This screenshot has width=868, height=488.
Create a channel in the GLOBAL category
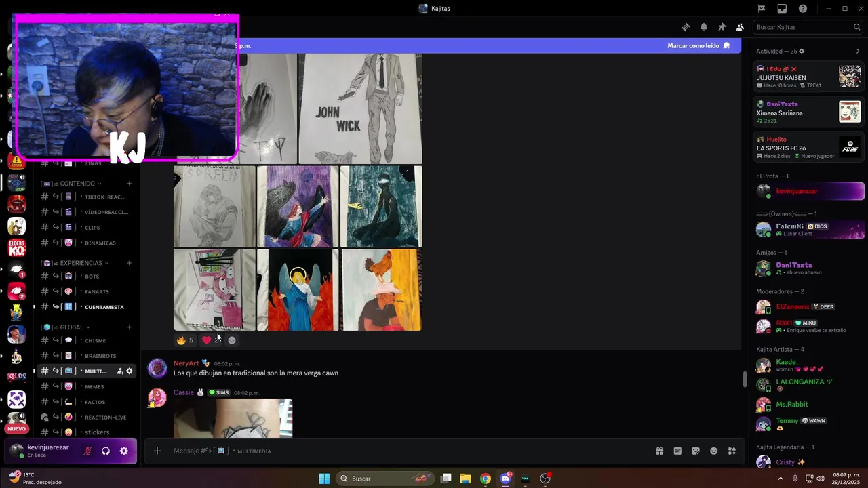[129, 327]
